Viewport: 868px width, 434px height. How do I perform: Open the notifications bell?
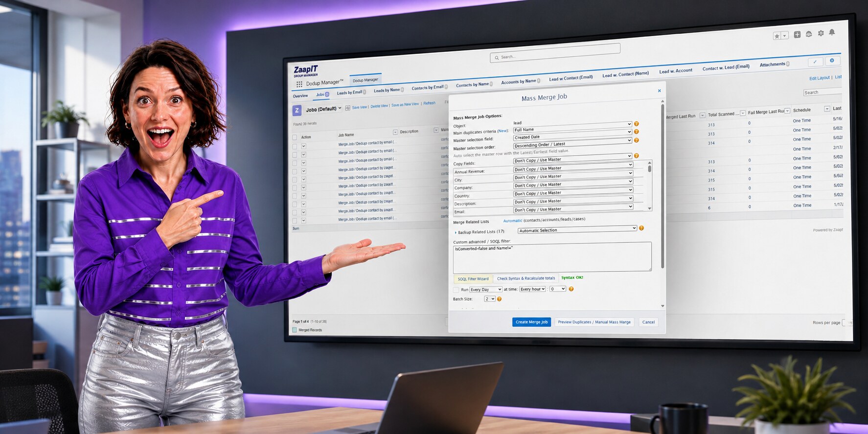[x=832, y=32]
